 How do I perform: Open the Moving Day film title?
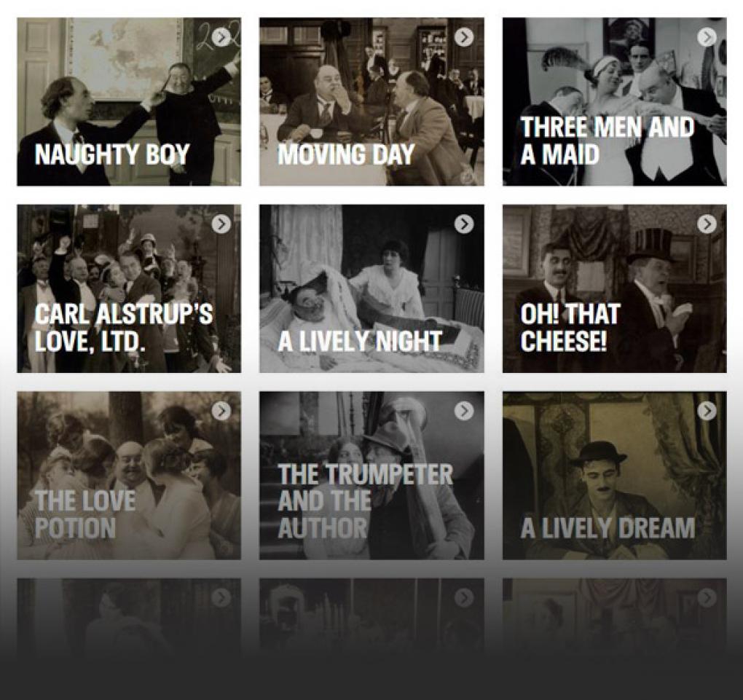(x=347, y=154)
